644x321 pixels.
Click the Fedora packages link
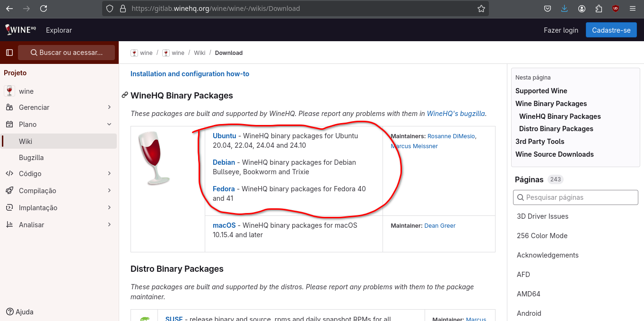click(224, 189)
